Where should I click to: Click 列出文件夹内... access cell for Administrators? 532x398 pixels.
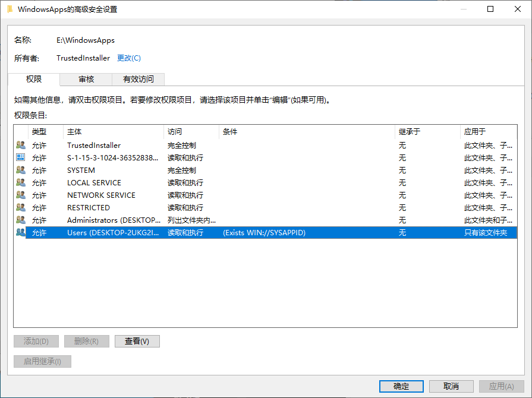pos(191,220)
